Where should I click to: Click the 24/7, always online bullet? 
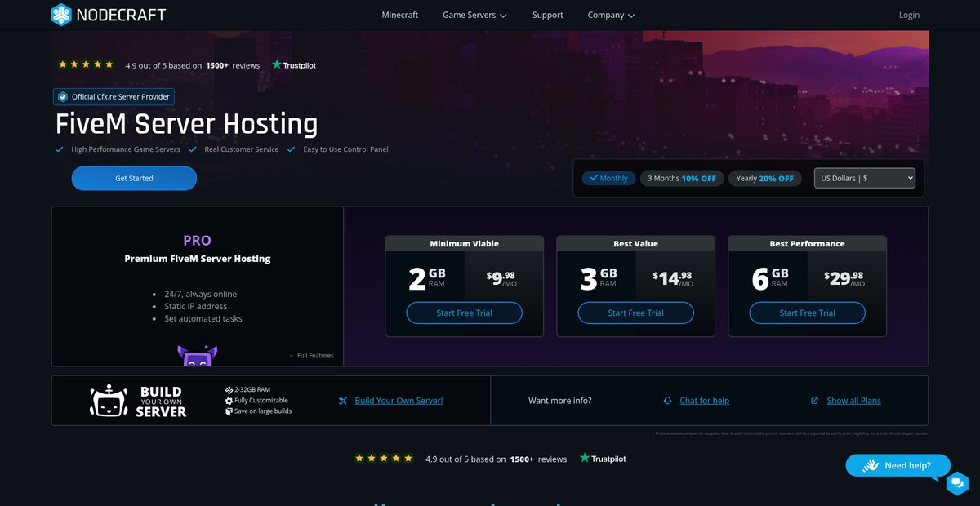pos(201,294)
